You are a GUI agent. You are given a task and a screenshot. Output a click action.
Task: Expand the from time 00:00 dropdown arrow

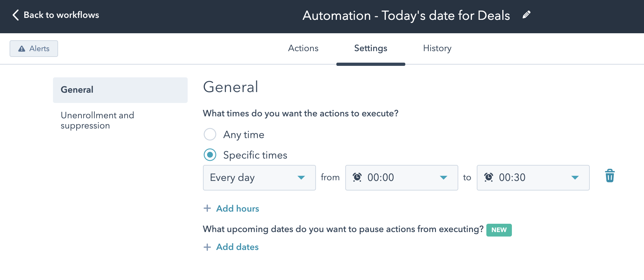click(x=443, y=178)
